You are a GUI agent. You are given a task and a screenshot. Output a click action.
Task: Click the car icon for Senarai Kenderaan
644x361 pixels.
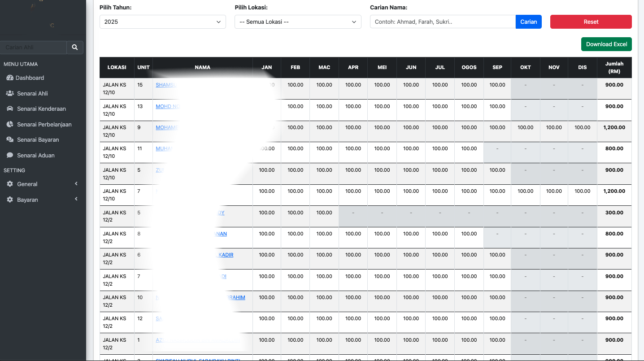pyautogui.click(x=9, y=109)
